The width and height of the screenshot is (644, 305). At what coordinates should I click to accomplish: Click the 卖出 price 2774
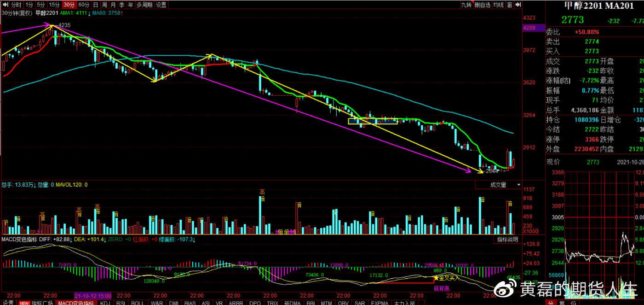(x=592, y=41)
